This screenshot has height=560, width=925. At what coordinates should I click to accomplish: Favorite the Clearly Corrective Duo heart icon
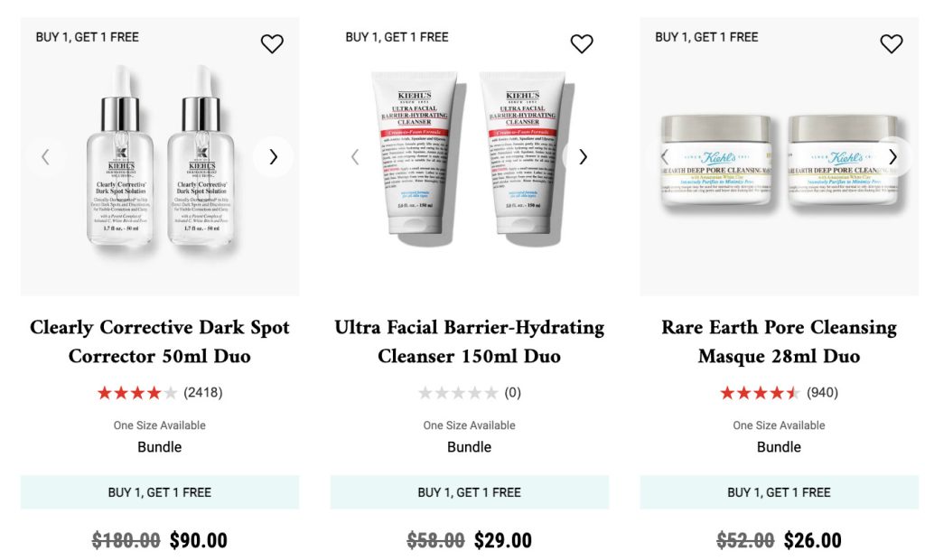(x=272, y=43)
